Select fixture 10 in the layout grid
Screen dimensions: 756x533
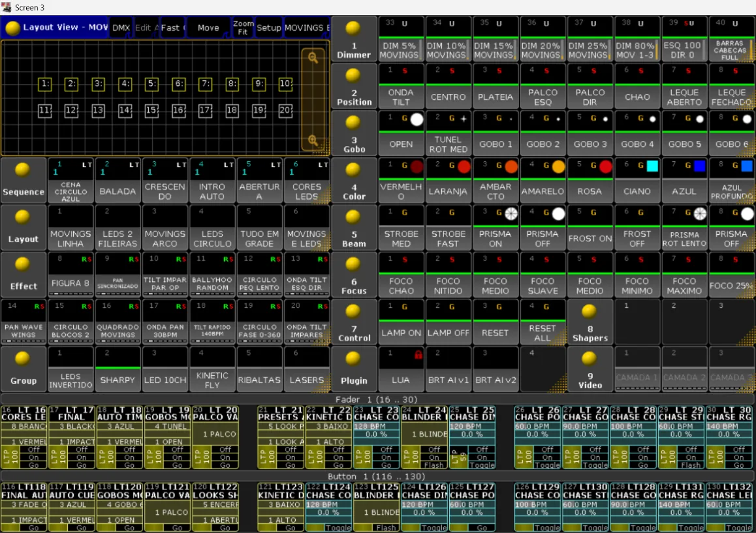pos(285,84)
